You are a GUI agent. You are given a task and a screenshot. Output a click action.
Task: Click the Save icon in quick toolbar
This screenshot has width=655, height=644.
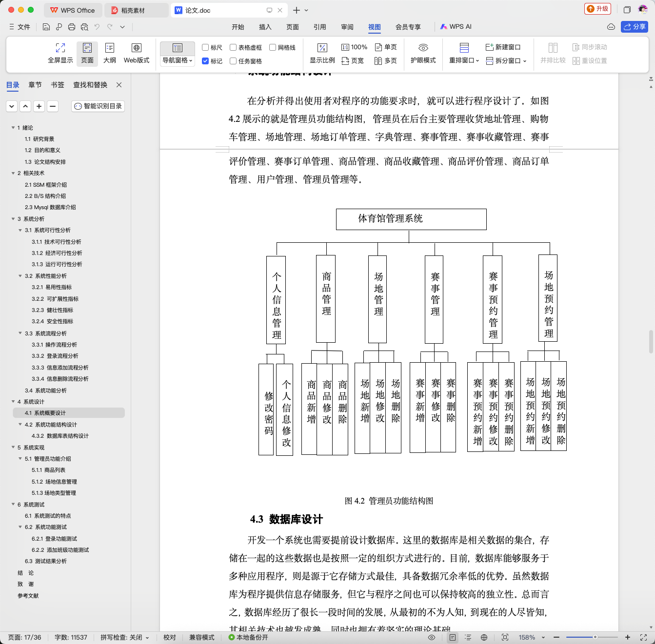[x=46, y=27]
